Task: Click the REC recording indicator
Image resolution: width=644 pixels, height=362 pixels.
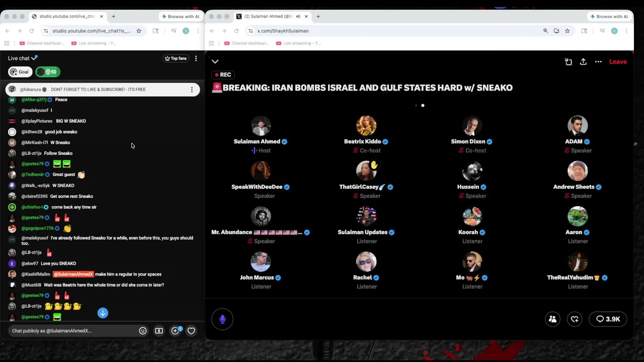Action: point(223,75)
